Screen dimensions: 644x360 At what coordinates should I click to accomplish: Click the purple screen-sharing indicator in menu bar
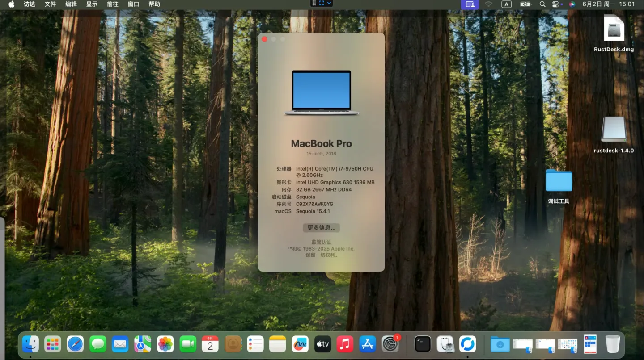[x=470, y=4]
